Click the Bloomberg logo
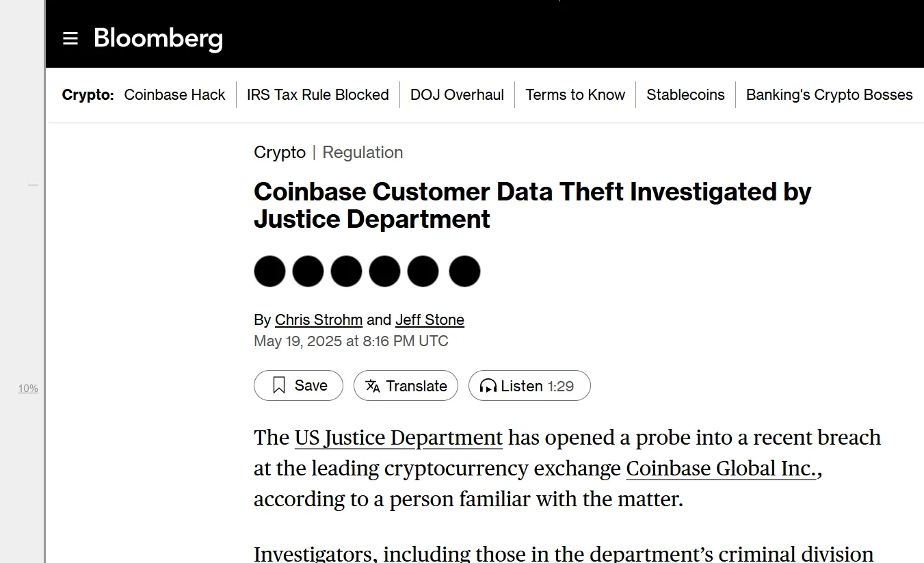 [158, 38]
